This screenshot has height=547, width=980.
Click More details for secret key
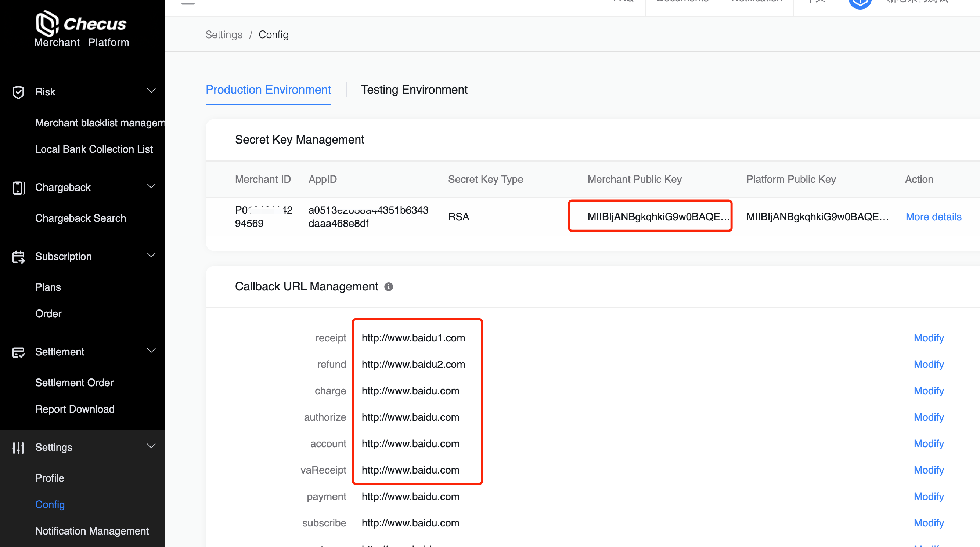tap(933, 217)
